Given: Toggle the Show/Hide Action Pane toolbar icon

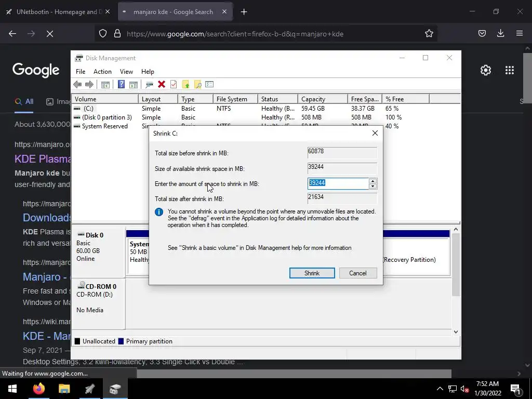Looking at the screenshot, I should pos(134,85).
